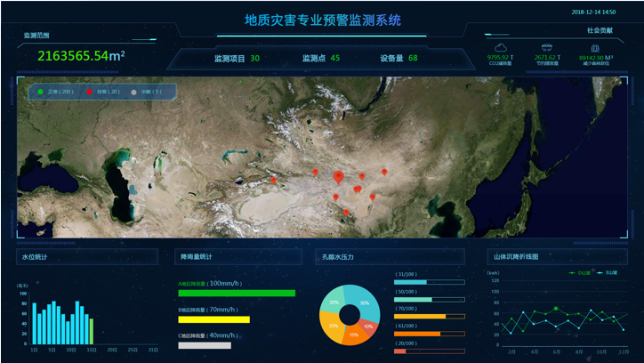Select the leftmost red map marker
This screenshot has width=644, height=363.
(x=273, y=180)
